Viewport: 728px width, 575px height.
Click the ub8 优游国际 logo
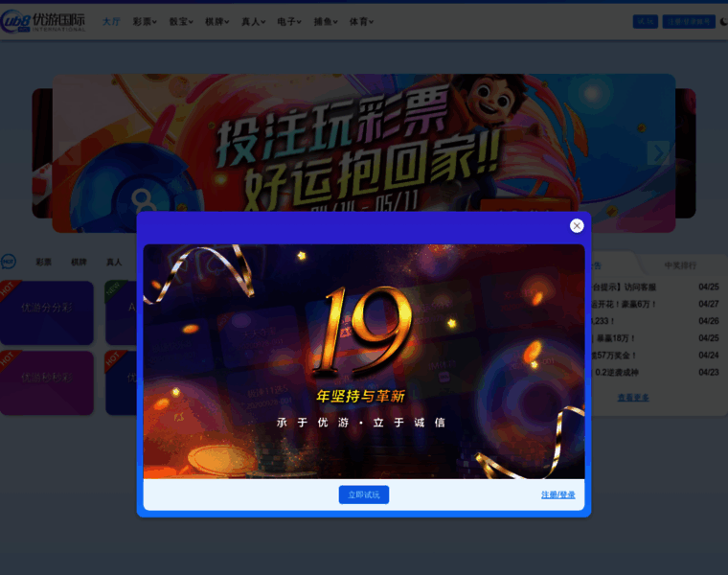point(43,21)
